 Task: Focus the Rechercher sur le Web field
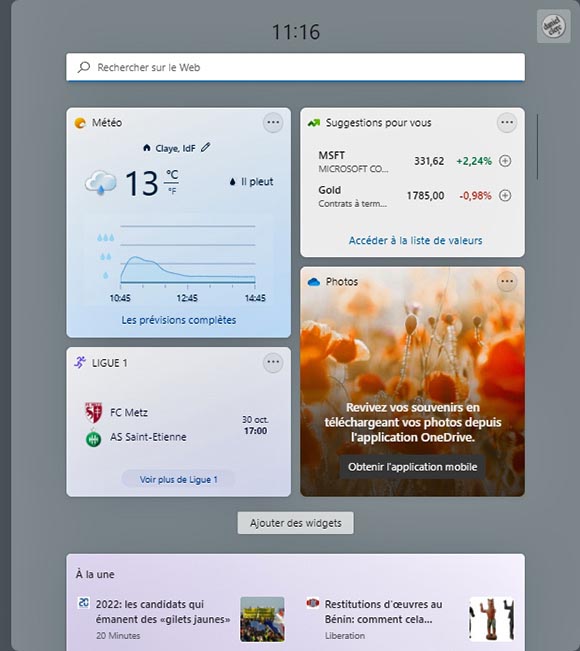pyautogui.click(x=295, y=67)
